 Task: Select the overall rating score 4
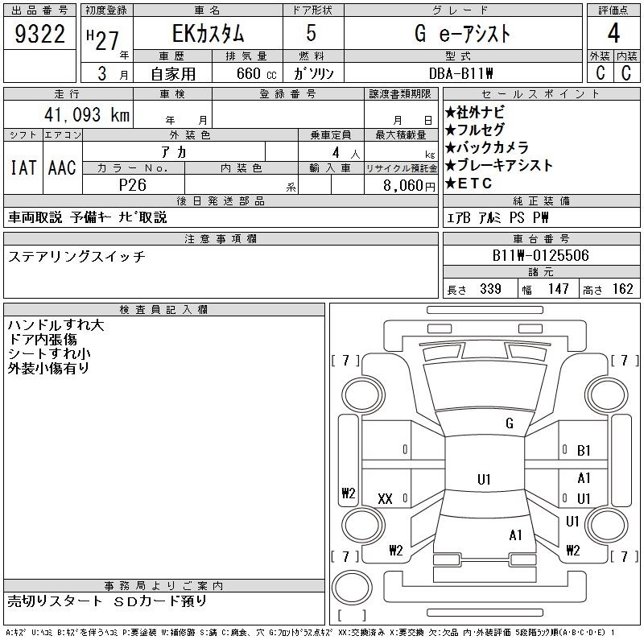point(613,35)
